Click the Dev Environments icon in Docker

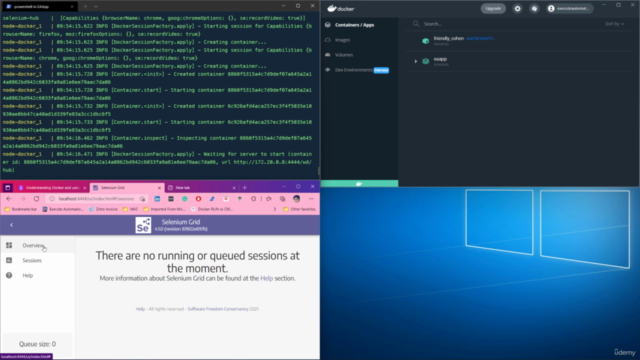coord(328,70)
